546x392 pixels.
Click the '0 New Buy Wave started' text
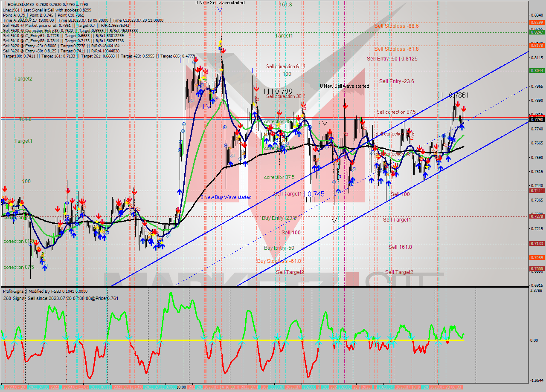point(226,197)
